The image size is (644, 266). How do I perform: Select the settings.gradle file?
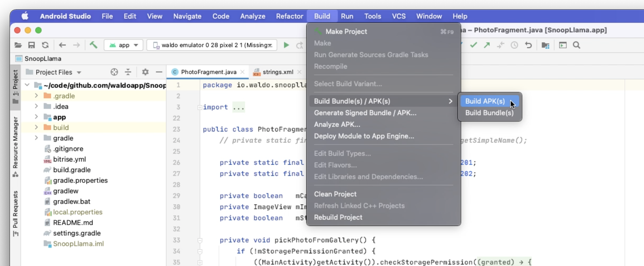(77, 233)
